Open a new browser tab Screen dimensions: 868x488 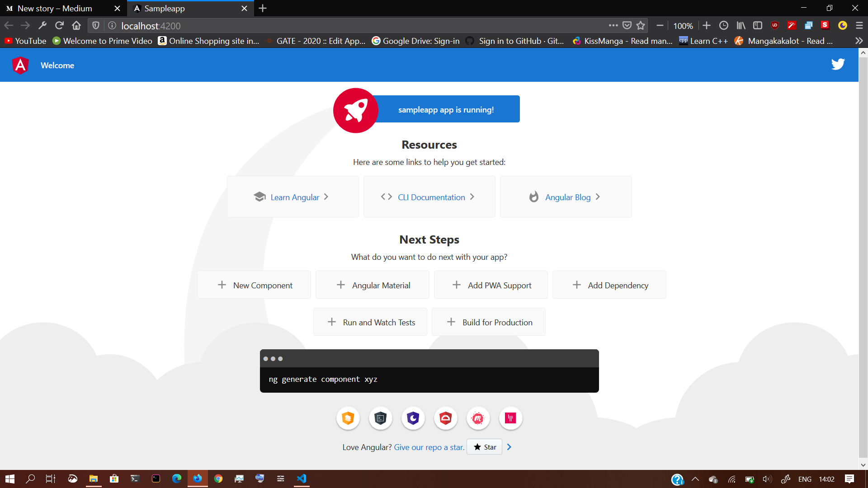coord(263,8)
